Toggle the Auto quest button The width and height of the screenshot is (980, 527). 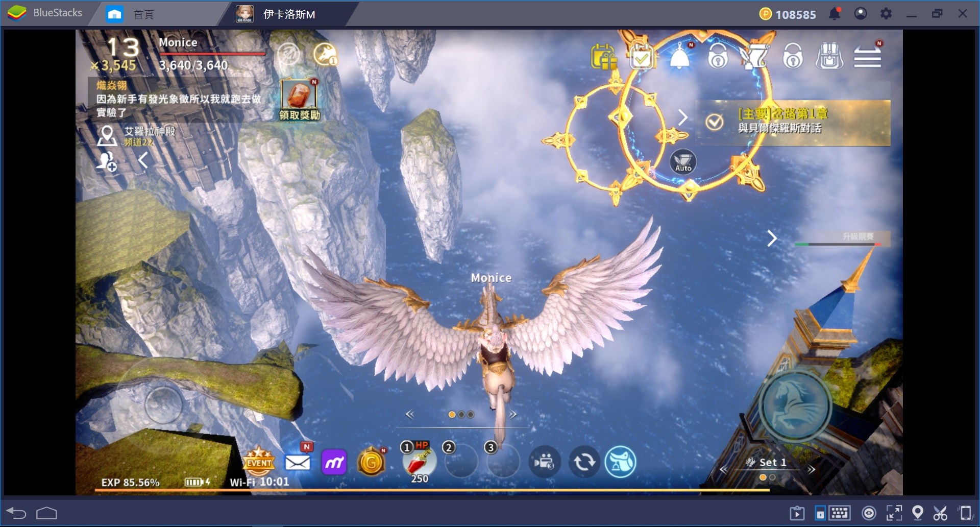(x=683, y=162)
